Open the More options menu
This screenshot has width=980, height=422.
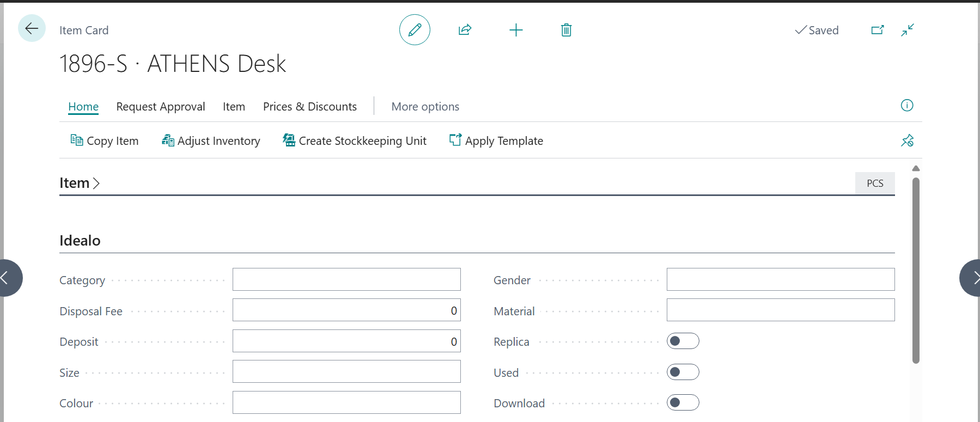pyautogui.click(x=425, y=107)
